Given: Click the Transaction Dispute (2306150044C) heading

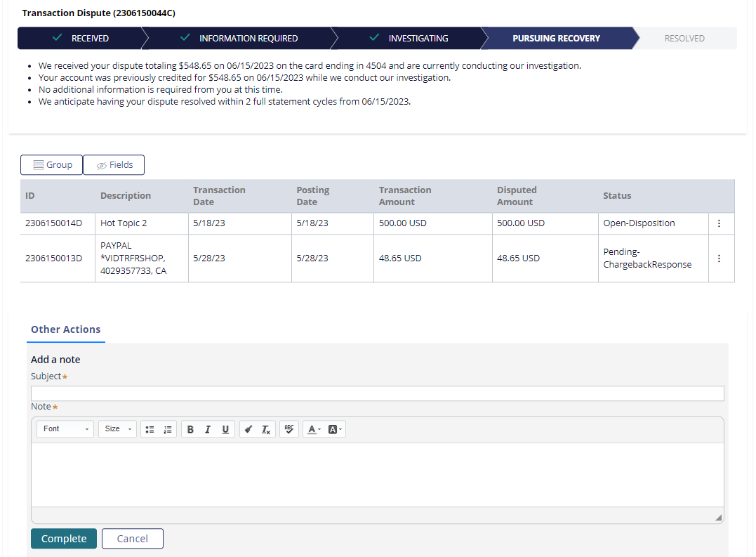Looking at the screenshot, I should pos(99,13).
